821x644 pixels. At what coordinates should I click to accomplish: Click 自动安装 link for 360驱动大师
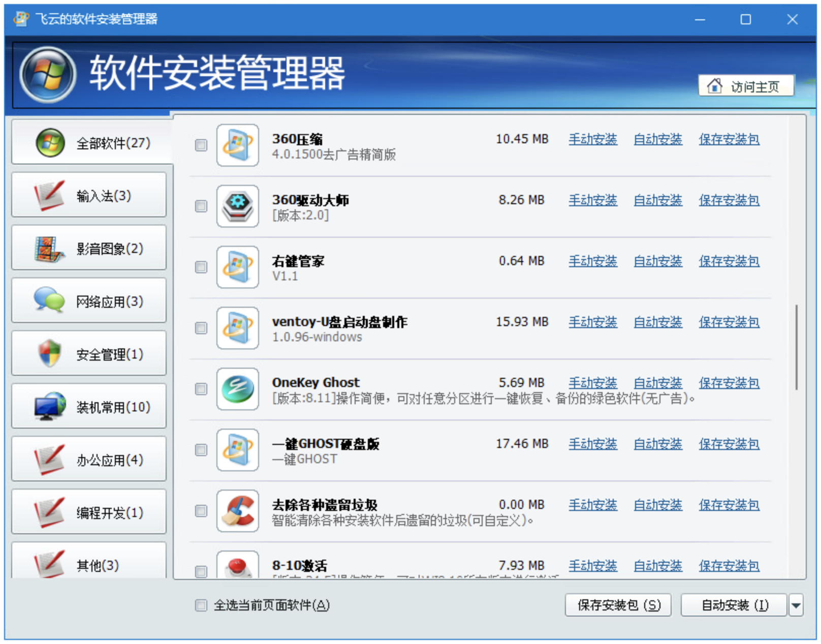[x=658, y=200]
